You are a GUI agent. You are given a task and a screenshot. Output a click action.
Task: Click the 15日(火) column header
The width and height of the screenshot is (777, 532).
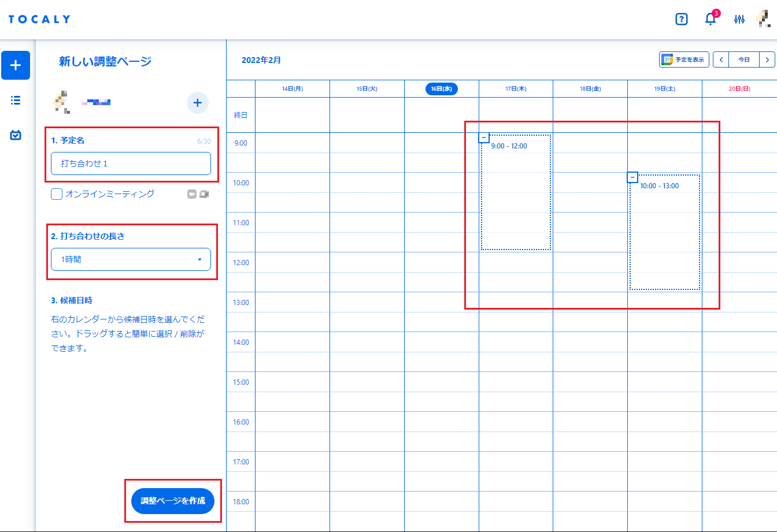(x=367, y=89)
